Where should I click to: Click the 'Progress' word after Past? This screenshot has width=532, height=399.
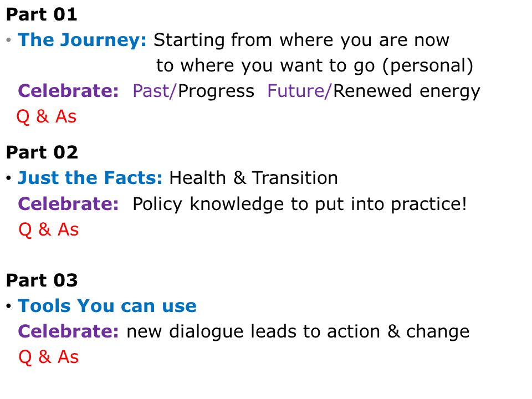pyautogui.click(x=216, y=91)
